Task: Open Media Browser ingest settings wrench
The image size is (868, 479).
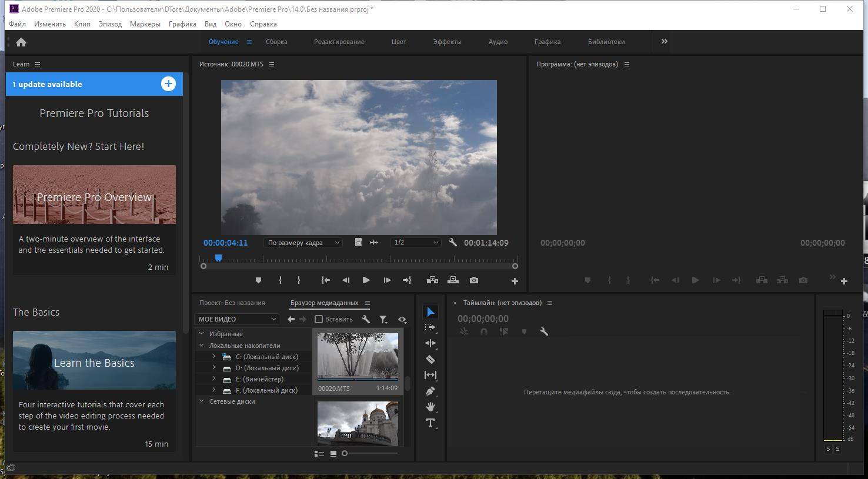Action: click(366, 319)
